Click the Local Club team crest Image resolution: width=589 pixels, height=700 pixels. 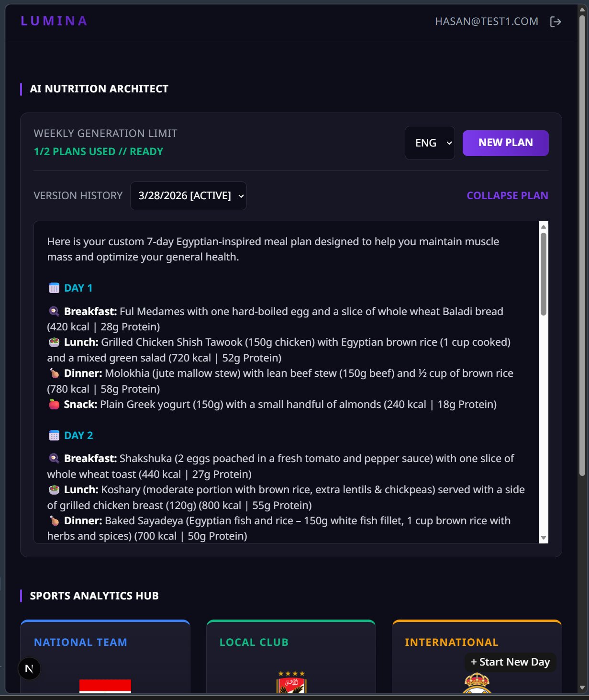pyautogui.click(x=291, y=683)
